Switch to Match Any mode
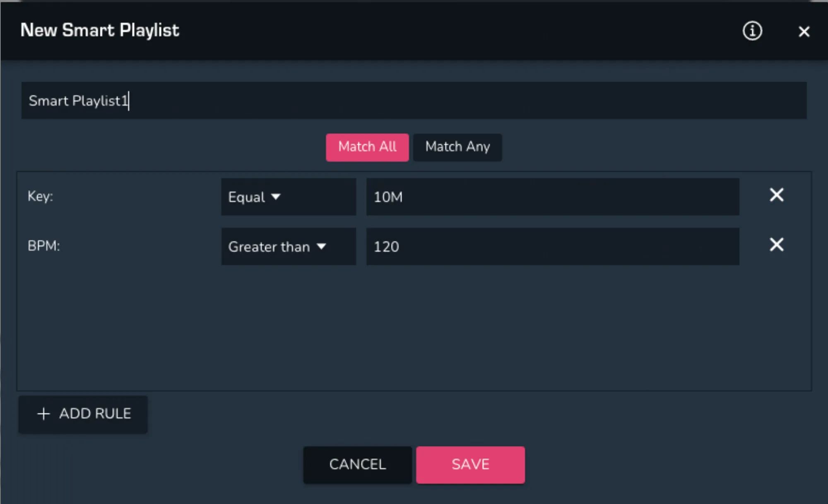828x504 pixels. click(457, 147)
